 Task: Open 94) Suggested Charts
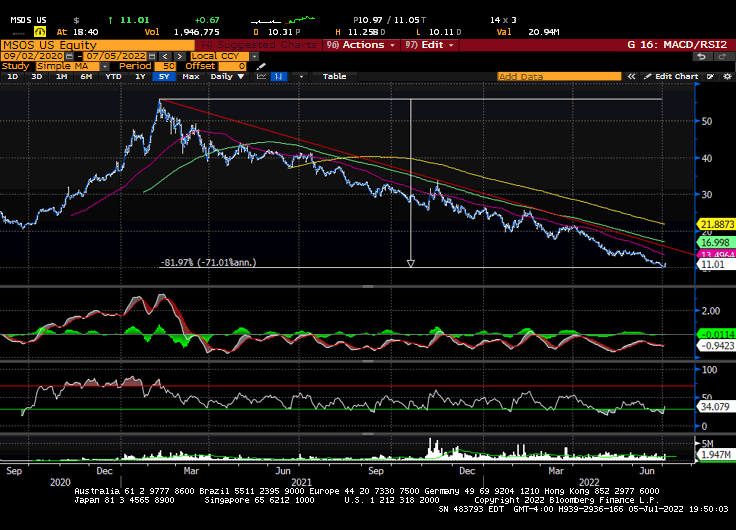pos(259,45)
